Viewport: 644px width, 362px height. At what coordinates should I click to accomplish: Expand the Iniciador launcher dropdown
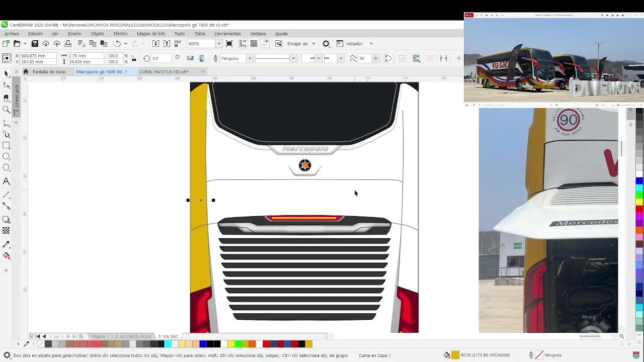click(x=371, y=44)
